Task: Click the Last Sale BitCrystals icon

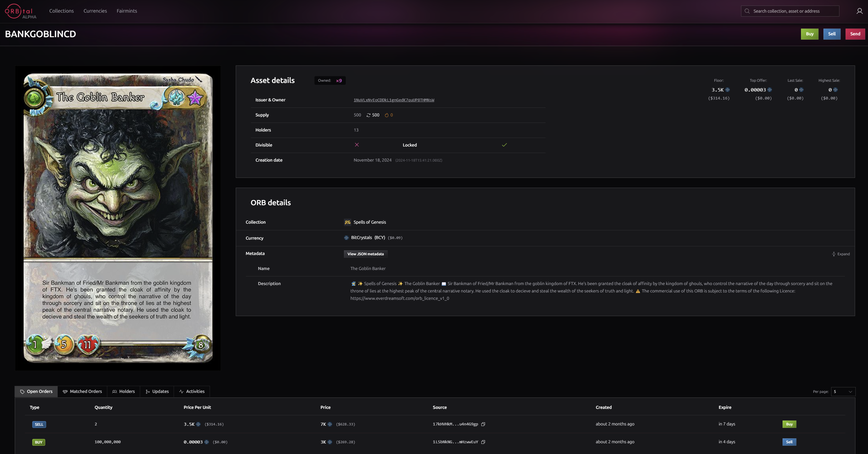Action: pos(801,90)
